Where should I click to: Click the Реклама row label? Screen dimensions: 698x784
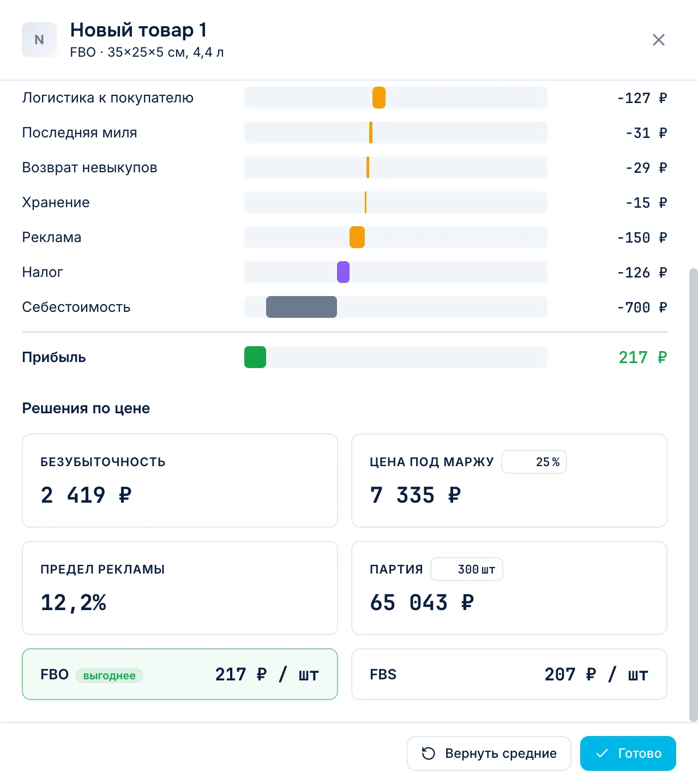point(52,237)
